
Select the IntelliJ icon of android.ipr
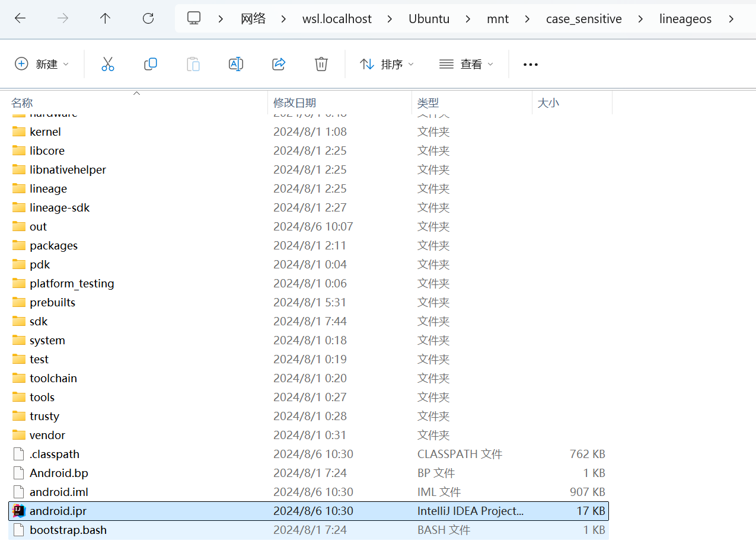(x=19, y=511)
